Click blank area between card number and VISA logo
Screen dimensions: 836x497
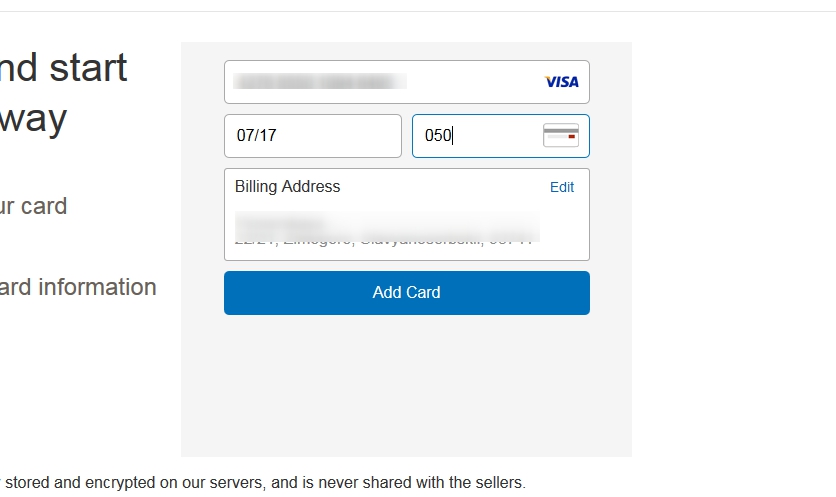pos(475,82)
